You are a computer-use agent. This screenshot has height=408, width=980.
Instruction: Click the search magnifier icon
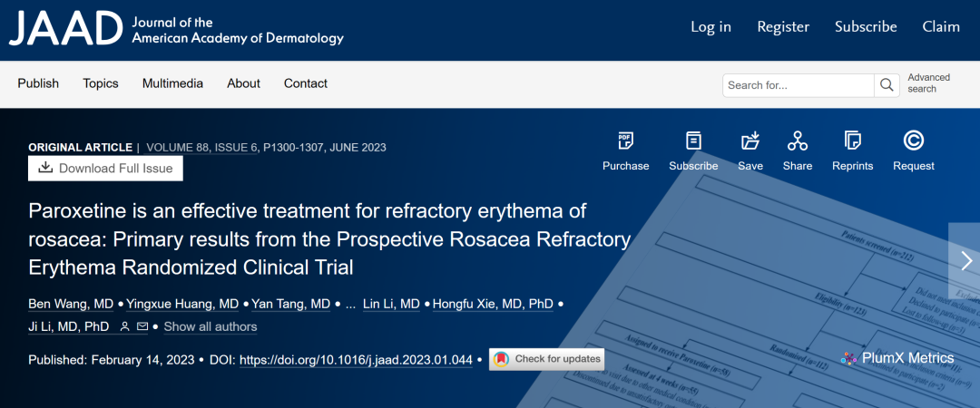coord(887,85)
